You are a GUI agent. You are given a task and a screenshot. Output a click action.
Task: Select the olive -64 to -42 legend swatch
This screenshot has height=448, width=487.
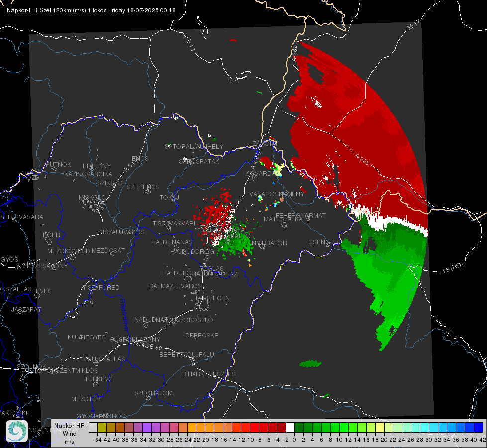[102, 427]
